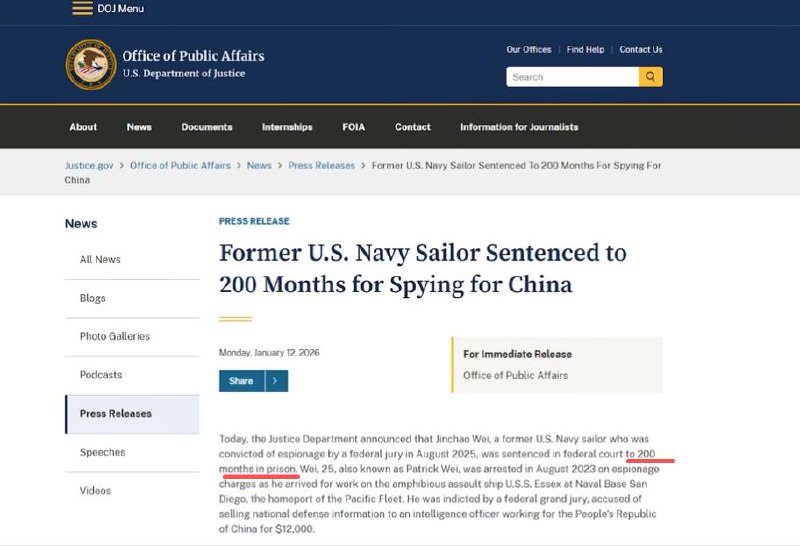Select Documents in the navigation bar
This screenshot has width=800, height=546.
point(207,127)
